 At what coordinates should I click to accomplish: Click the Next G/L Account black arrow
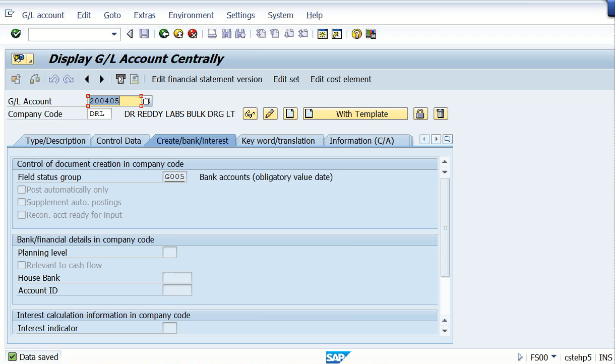pos(102,79)
